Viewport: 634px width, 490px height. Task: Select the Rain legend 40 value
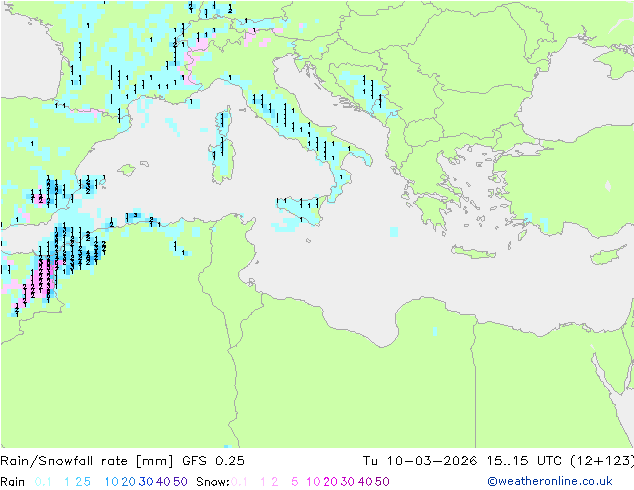(163, 482)
